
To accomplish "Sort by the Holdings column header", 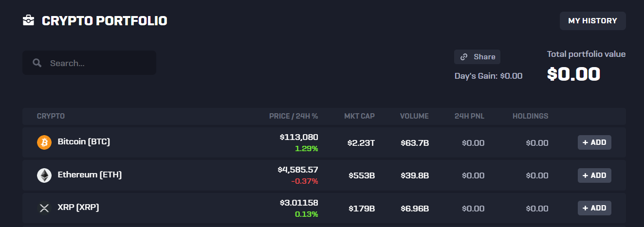I will (x=530, y=116).
